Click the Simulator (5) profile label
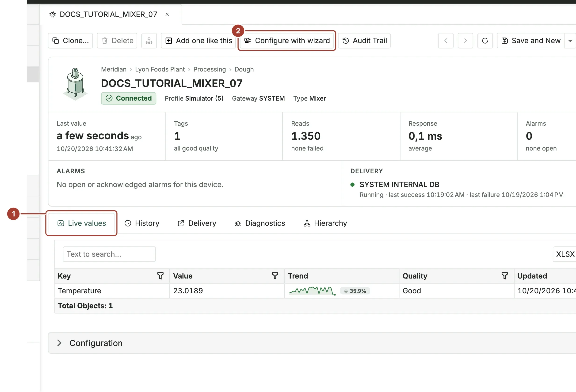 (204, 98)
